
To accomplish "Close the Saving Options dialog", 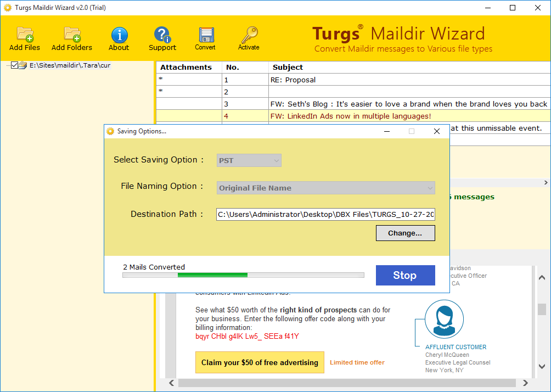I will 437,131.
